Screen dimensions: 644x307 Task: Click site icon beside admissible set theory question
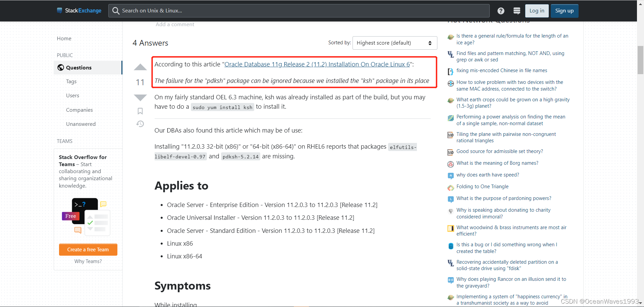tap(451, 152)
